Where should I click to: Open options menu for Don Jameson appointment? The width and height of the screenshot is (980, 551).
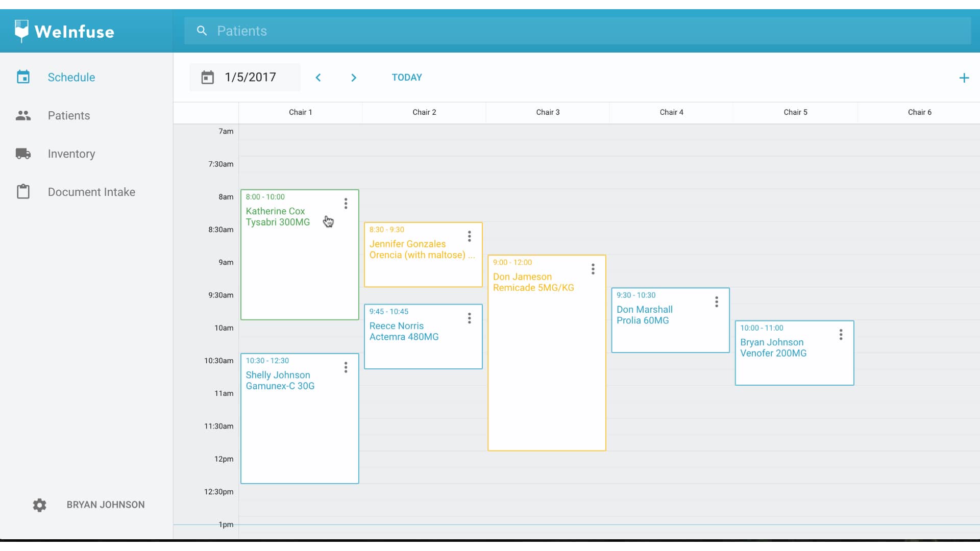coord(593,269)
